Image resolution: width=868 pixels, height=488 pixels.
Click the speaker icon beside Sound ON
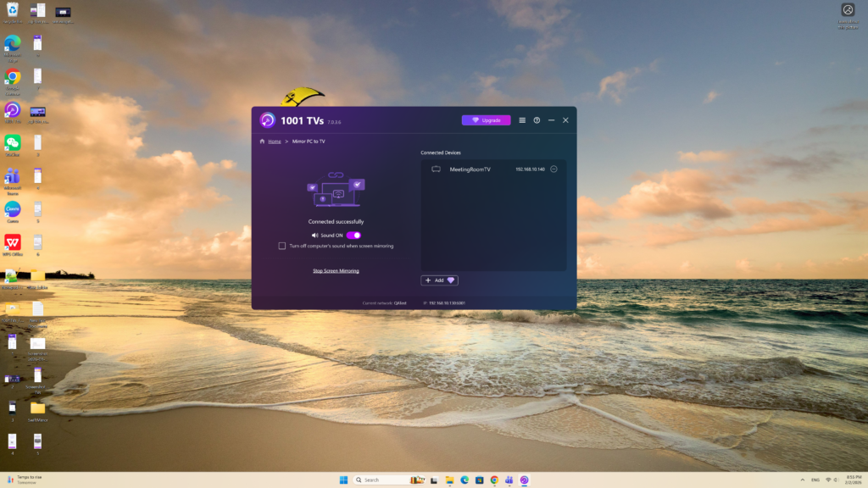pos(314,235)
